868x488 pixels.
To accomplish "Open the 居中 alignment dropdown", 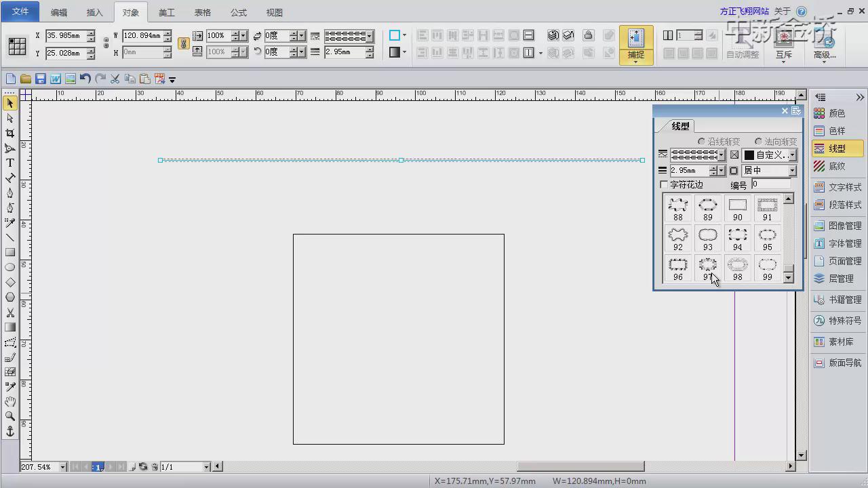I will pos(792,170).
